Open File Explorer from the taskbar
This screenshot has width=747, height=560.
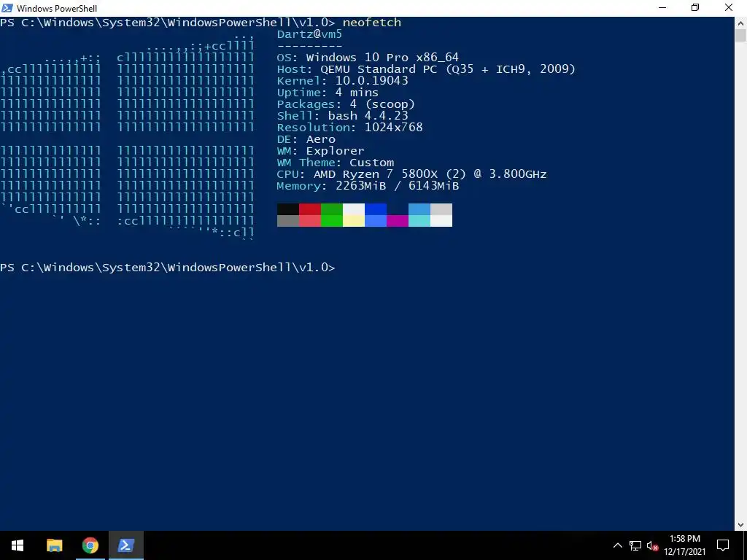coord(54,545)
